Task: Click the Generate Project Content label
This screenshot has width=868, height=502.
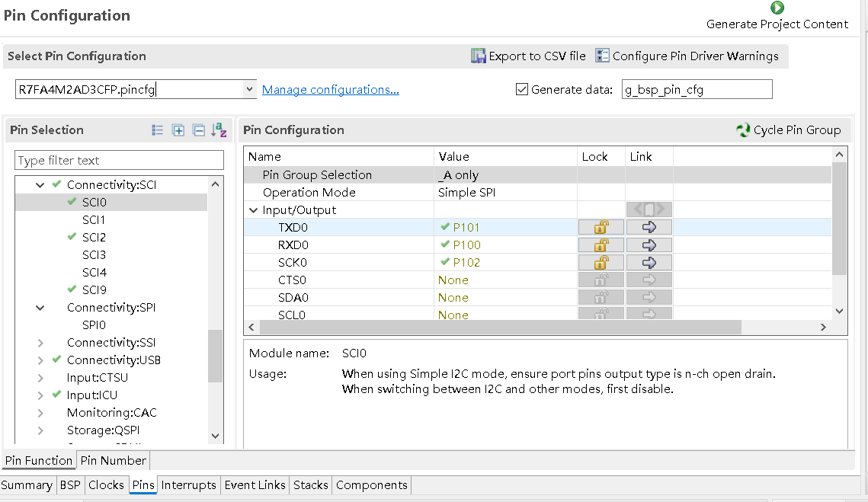Action: coord(777,24)
